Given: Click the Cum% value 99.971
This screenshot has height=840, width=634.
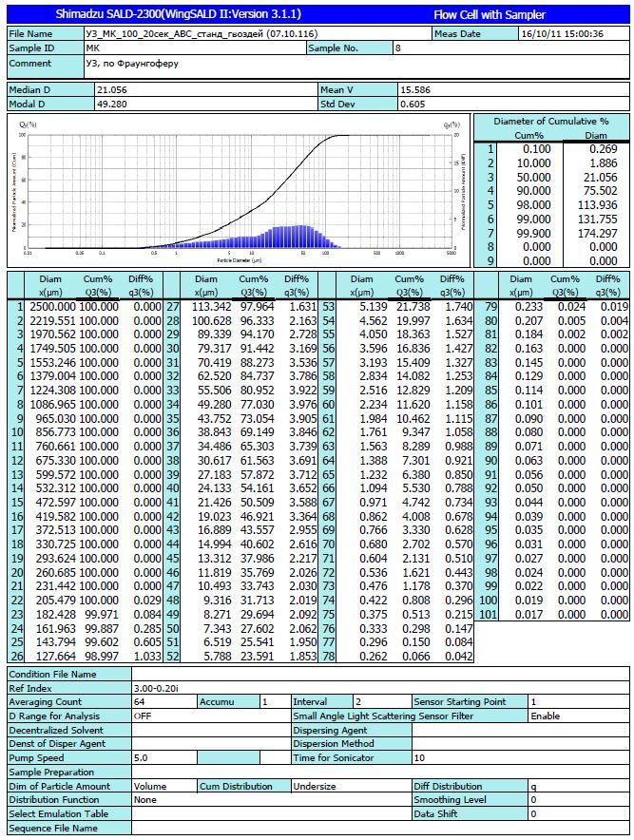Looking at the screenshot, I should pos(102,615).
